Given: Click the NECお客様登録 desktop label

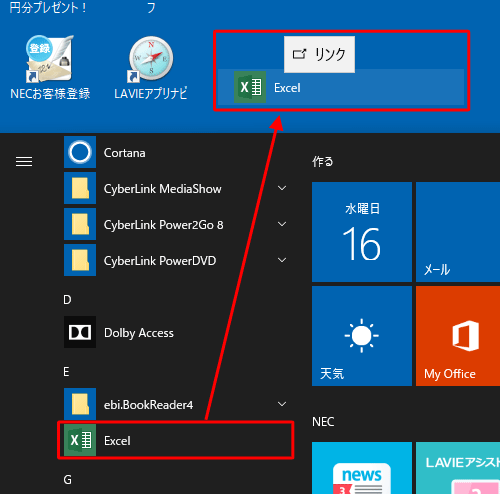Looking at the screenshot, I should click(x=50, y=94).
